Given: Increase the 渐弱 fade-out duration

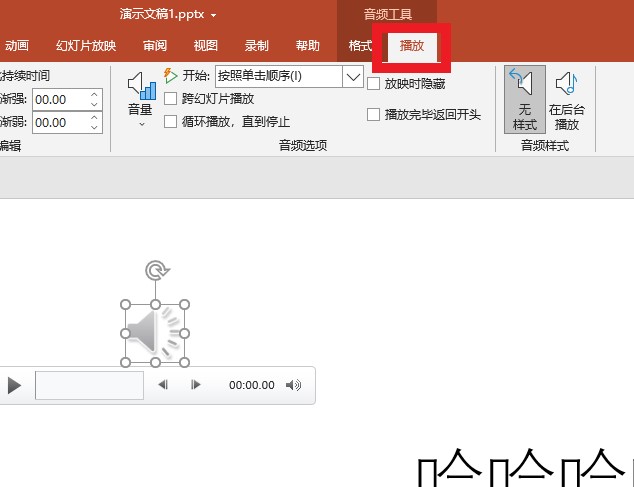Looking at the screenshot, I should [x=94, y=117].
